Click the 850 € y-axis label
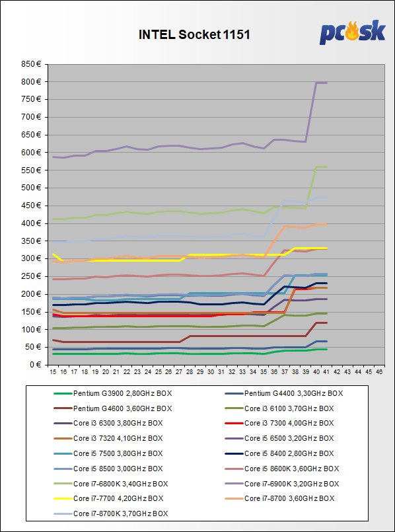Image resolution: width=395 pixels, height=532 pixels. (32, 64)
